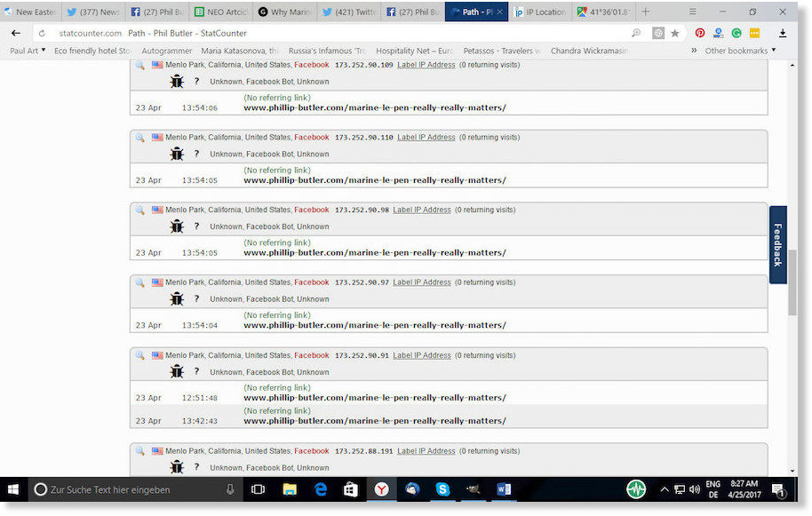Open the Paul Art bookmark folder dropdown
Viewport: 812px width, 516px height.
coord(28,51)
